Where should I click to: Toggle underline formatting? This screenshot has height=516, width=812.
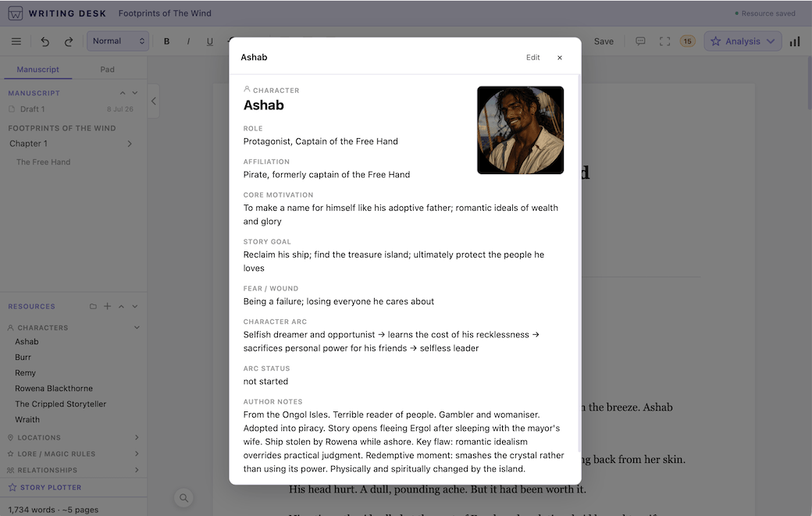pyautogui.click(x=210, y=41)
